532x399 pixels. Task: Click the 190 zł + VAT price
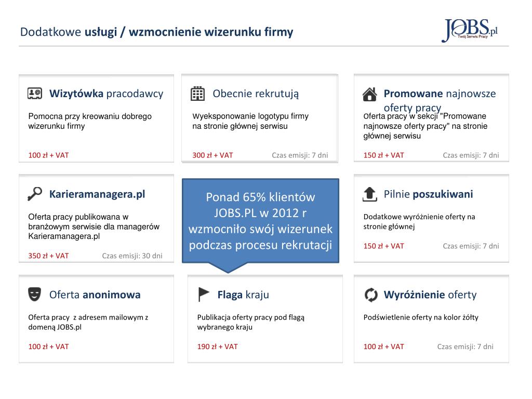[x=217, y=347]
